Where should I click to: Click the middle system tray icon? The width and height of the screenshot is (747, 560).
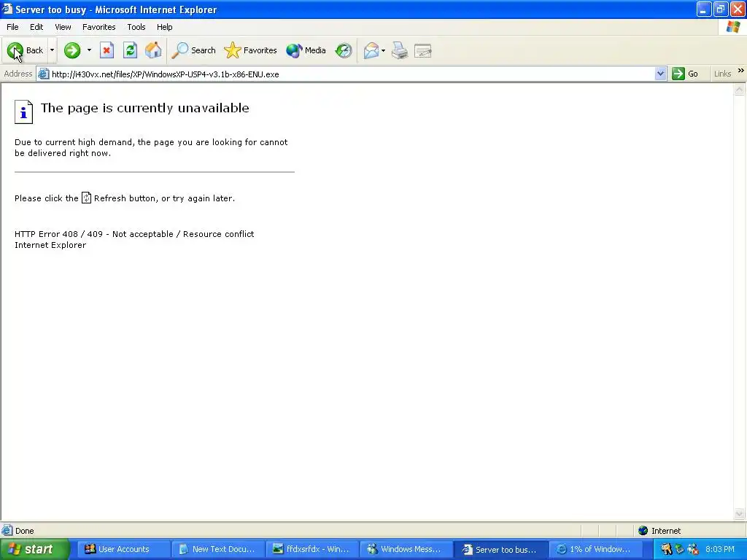tap(679, 550)
